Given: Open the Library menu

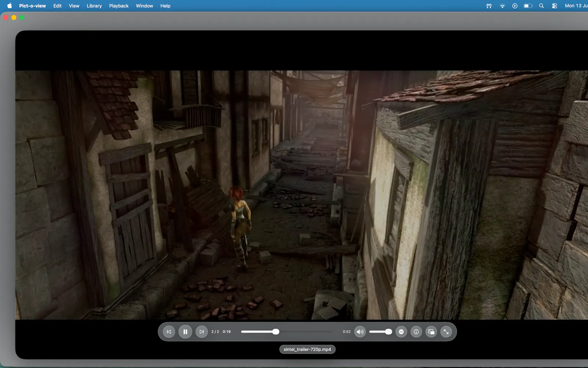Looking at the screenshot, I should coord(94,6).
